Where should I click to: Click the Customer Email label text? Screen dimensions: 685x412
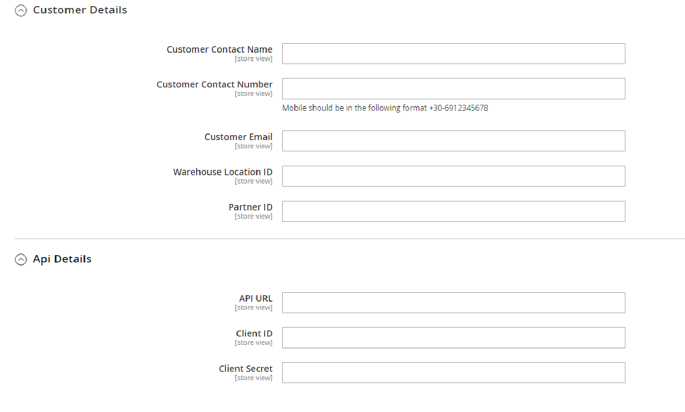click(x=238, y=137)
